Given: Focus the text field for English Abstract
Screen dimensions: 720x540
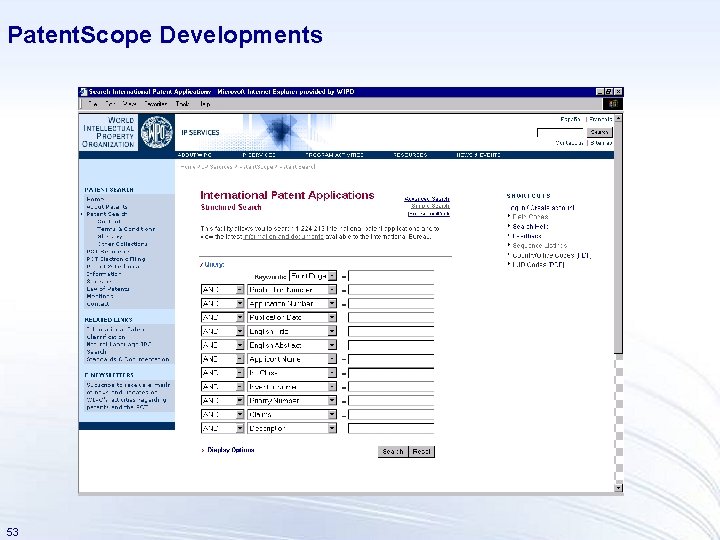Looking at the screenshot, I should tap(391, 345).
